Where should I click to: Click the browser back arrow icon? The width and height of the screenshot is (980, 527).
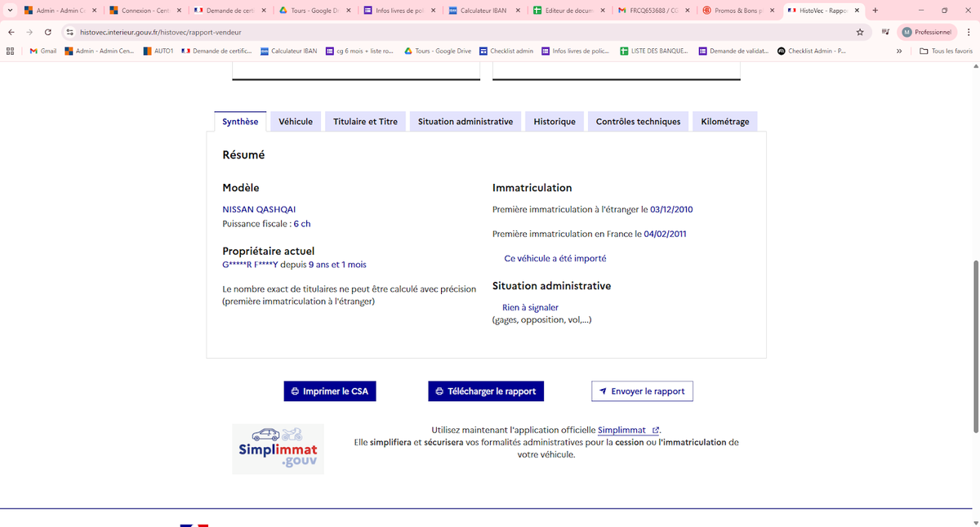[x=11, y=32]
